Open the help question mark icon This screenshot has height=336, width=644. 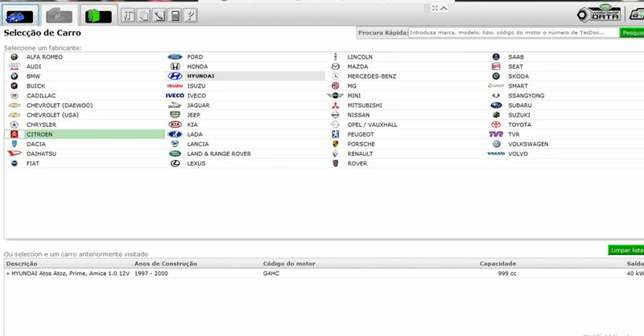[190, 15]
